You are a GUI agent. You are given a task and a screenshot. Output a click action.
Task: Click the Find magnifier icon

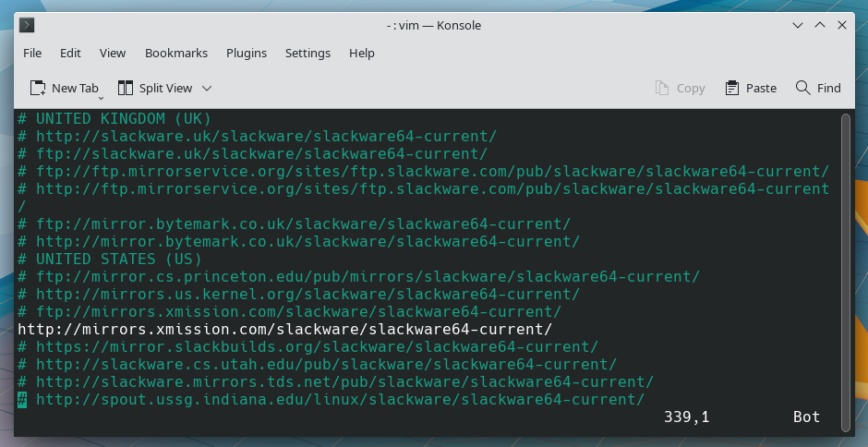coord(802,88)
